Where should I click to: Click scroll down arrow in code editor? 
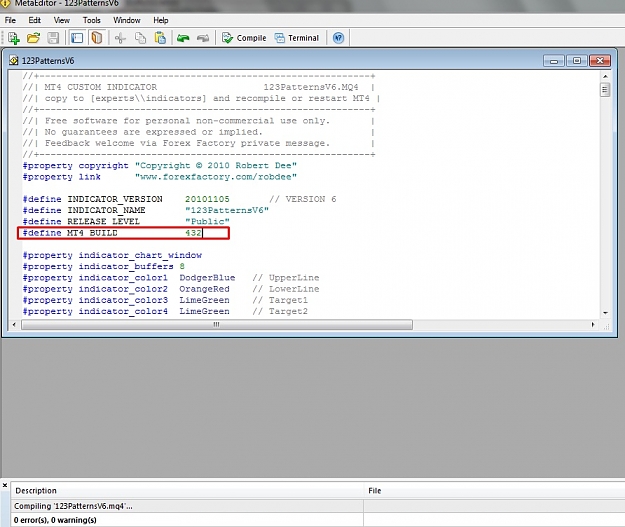tap(605, 313)
